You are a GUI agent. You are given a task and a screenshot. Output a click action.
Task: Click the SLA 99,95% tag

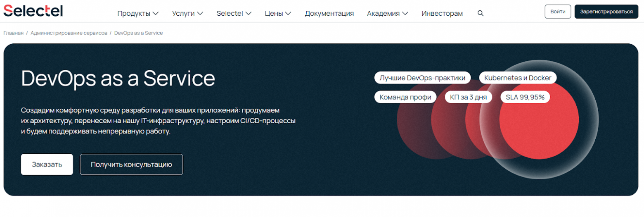pos(525,97)
